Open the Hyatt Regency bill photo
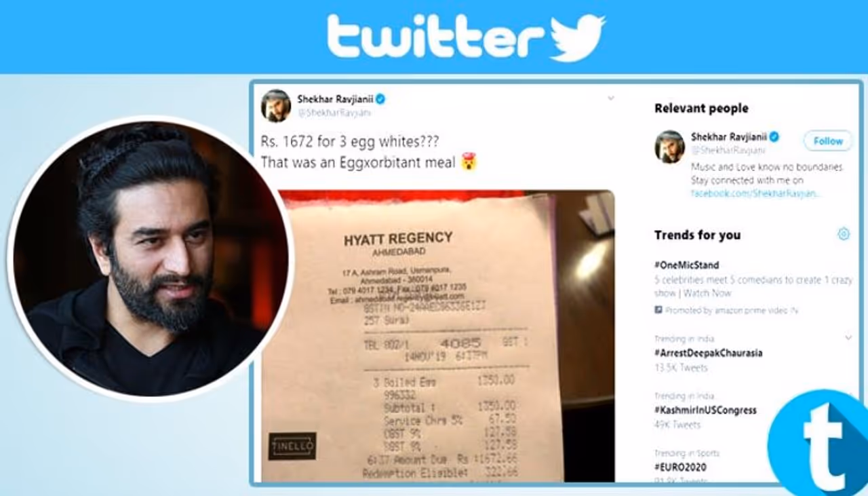 pos(437,336)
